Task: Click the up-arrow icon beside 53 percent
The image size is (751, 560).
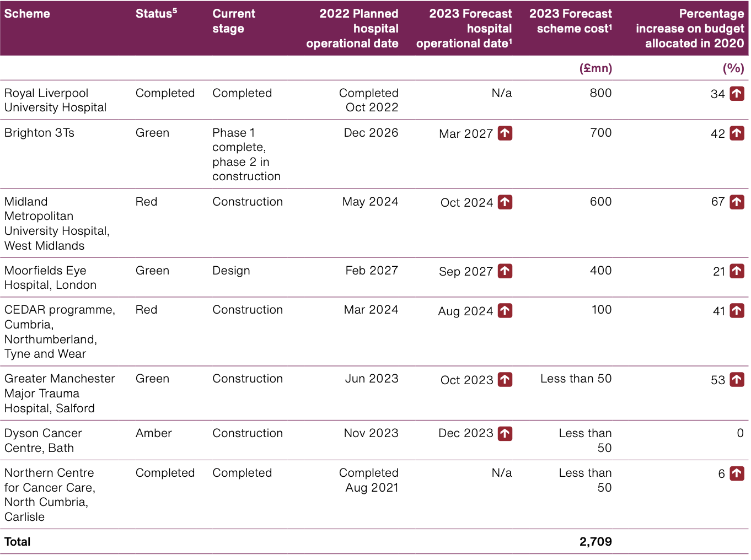Action: click(737, 380)
